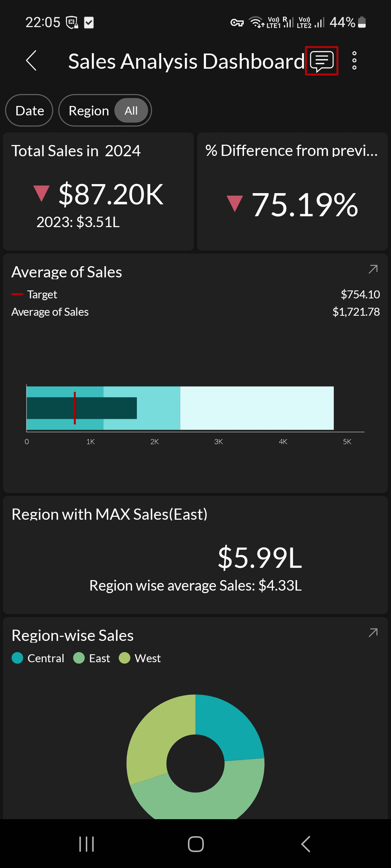Tap Android recent apps button
The height and width of the screenshot is (868, 391).
point(87,844)
